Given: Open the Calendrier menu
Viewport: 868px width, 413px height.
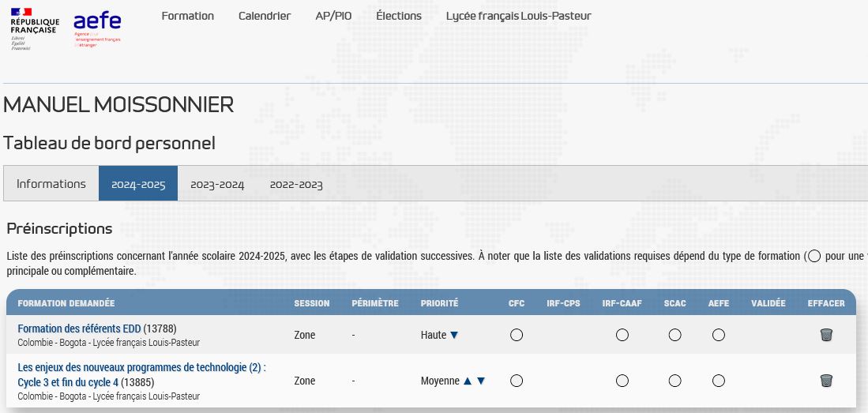Looking at the screenshot, I should pos(265,16).
